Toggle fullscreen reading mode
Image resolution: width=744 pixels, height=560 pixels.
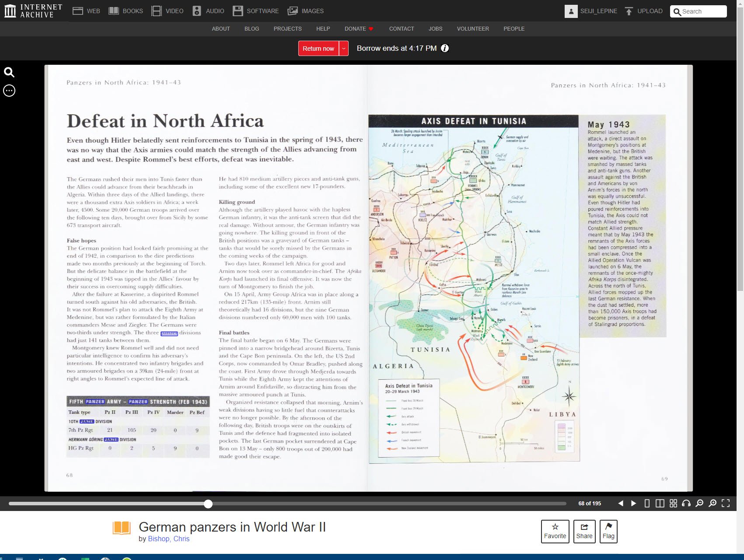tap(726, 504)
